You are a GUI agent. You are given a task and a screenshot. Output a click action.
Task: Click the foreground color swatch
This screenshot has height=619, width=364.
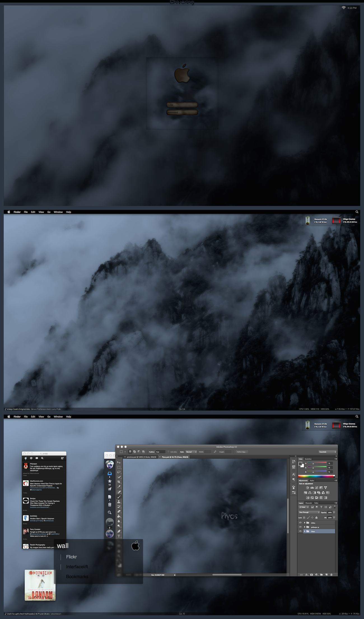300,463
